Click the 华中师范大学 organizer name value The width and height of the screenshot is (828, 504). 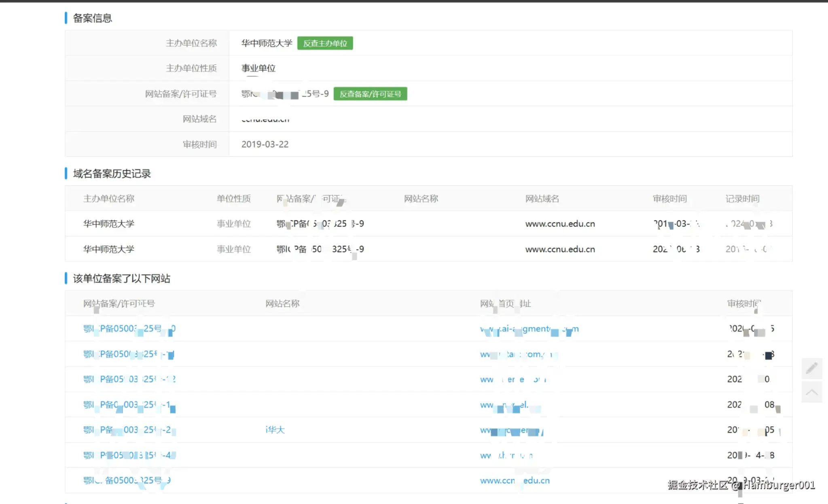point(267,43)
